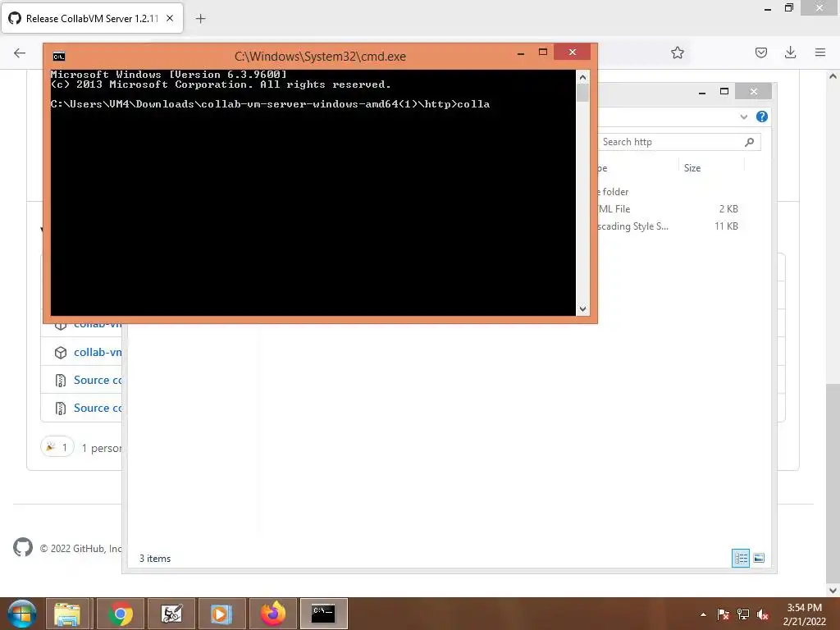Open first Source code link
840x630 pixels.
98,381
